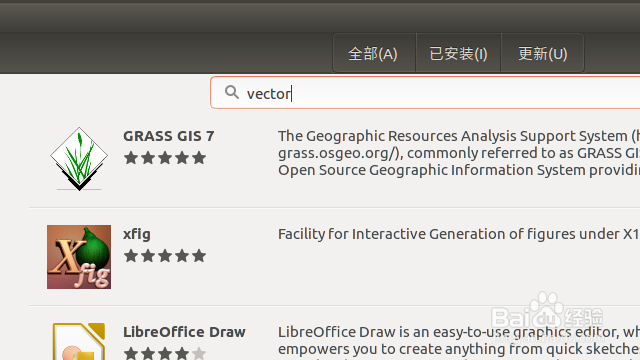Open the xfig description text
The image size is (640, 360).
[459, 234]
